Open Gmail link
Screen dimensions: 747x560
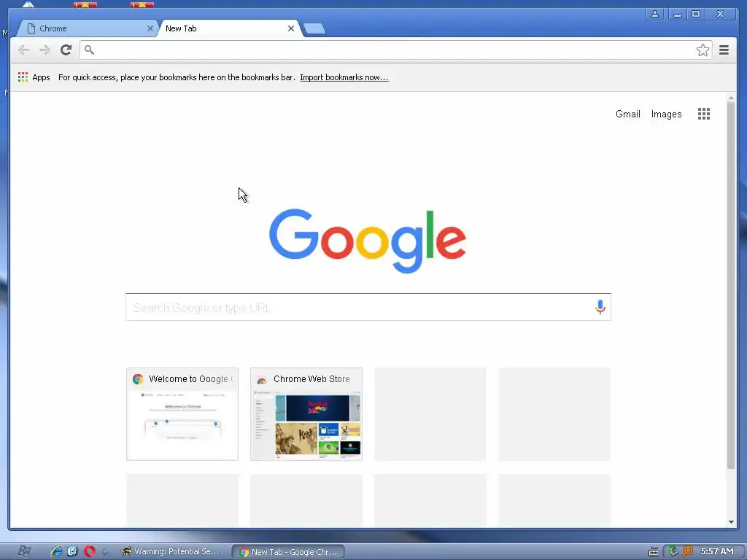(627, 114)
